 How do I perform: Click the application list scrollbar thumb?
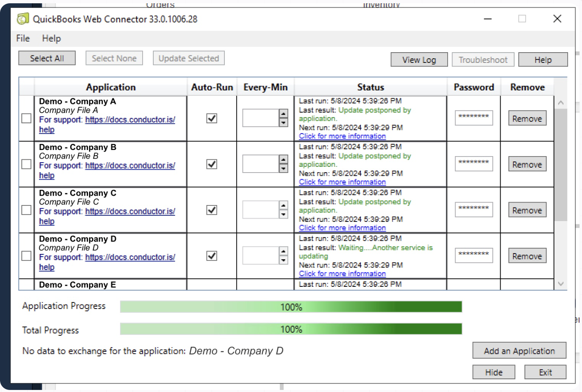coord(561,164)
